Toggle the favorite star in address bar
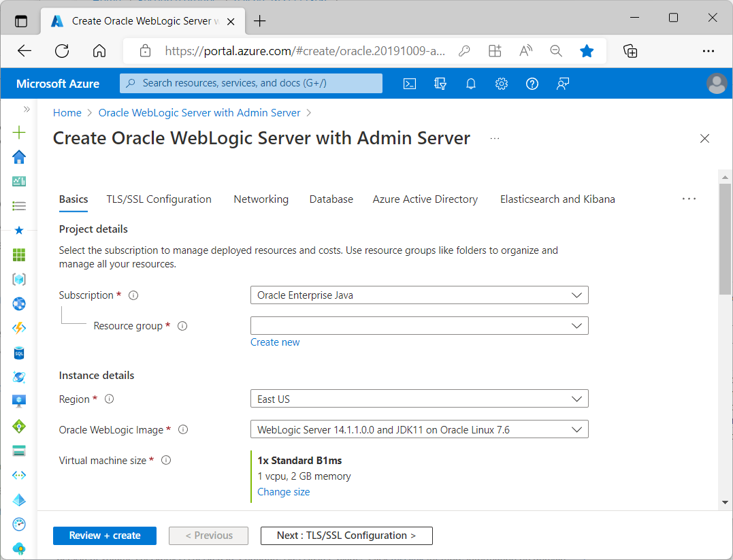Image resolution: width=733 pixels, height=560 pixels. (587, 50)
